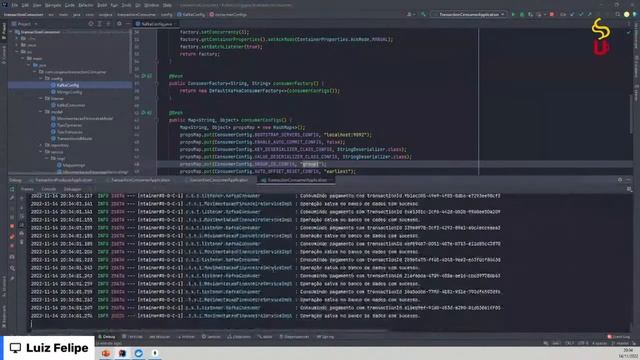Image resolution: width=640 pixels, height=360 pixels.
Task: Run TransactionConsumerApplication with the green play icon
Action: coord(513,14)
